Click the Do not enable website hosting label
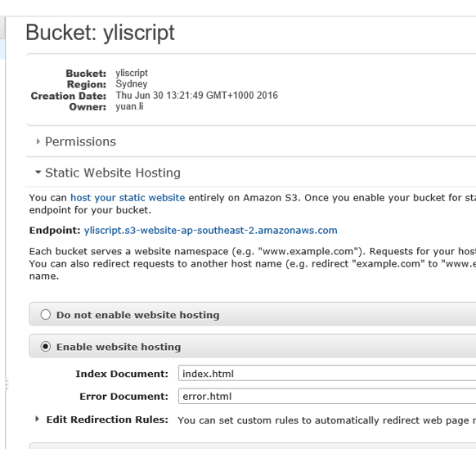This screenshot has height=449, width=476. click(138, 315)
